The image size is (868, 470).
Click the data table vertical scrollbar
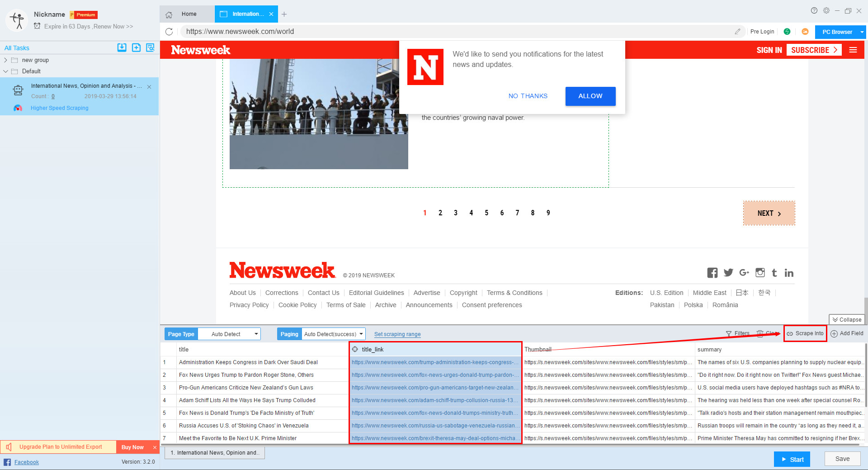click(x=866, y=375)
